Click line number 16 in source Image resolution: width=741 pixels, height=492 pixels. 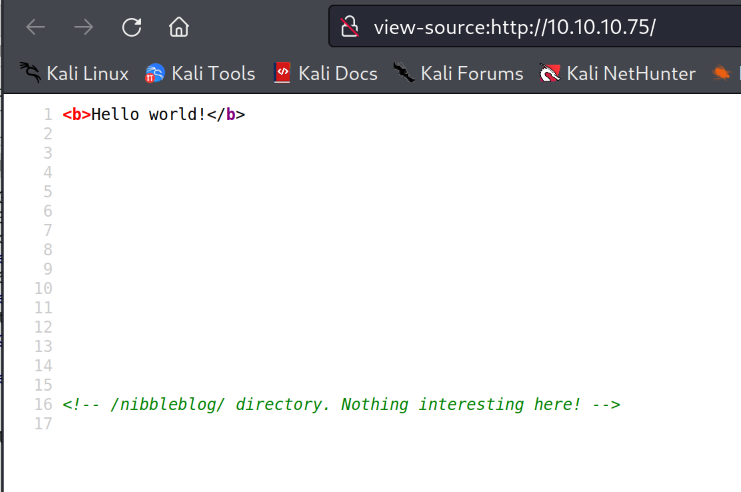coord(42,404)
